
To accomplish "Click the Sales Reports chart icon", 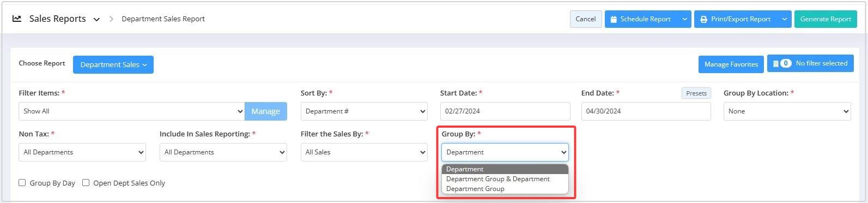I will [17, 19].
